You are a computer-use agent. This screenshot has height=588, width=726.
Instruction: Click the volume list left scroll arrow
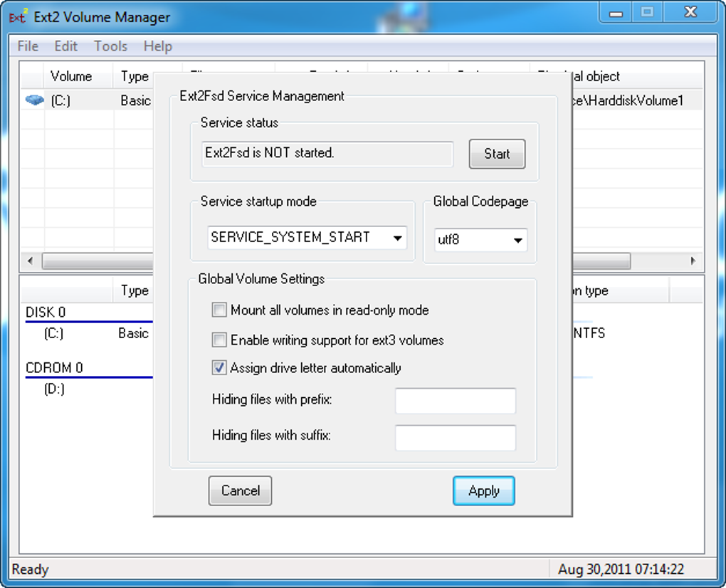(x=31, y=261)
